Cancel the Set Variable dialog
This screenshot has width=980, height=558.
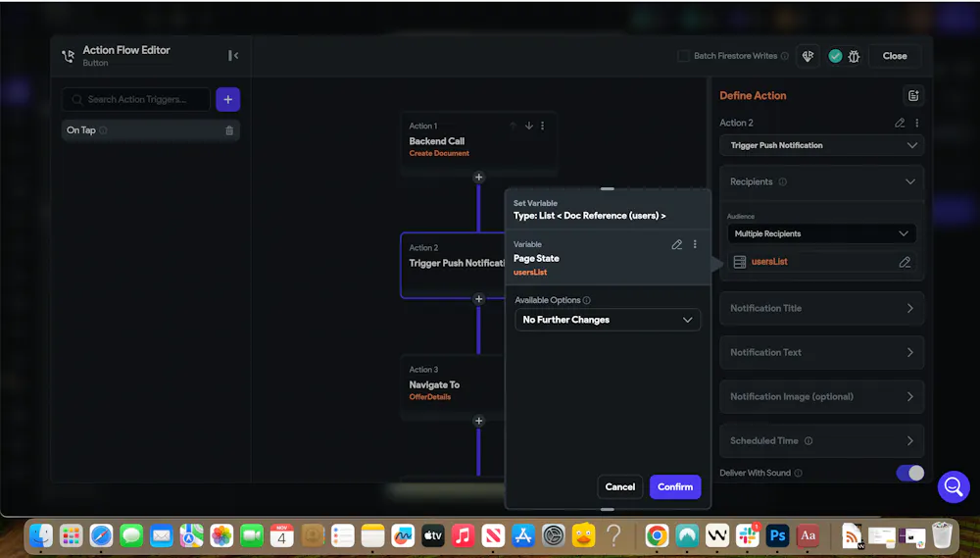[620, 486]
